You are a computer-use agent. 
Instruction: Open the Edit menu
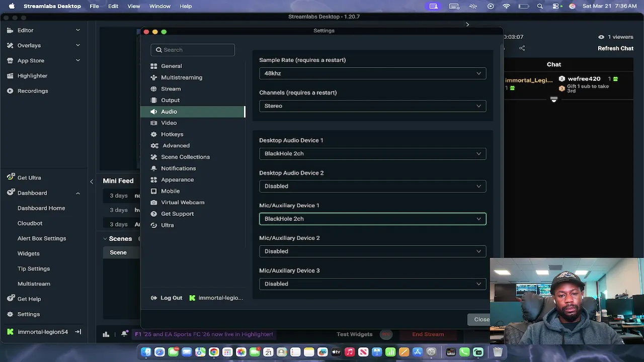pyautogui.click(x=113, y=6)
